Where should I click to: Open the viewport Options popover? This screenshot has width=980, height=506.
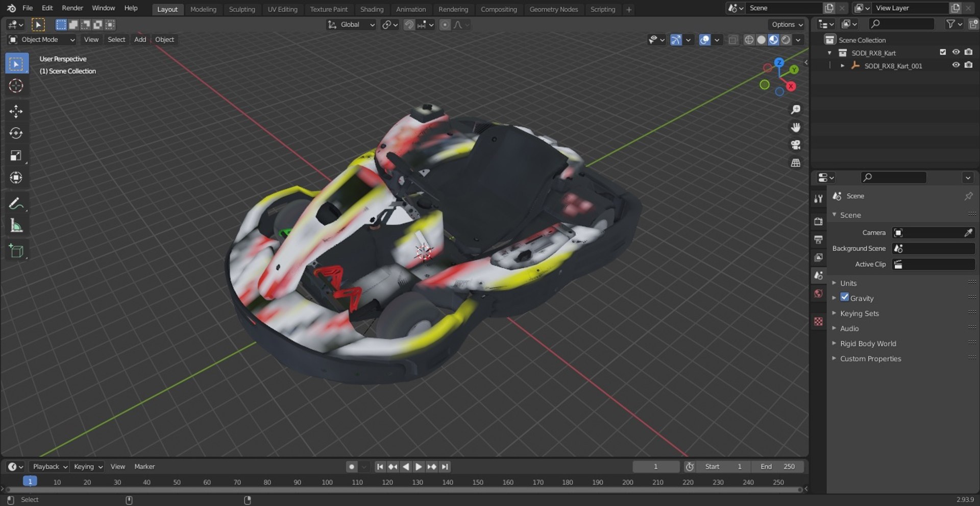tap(787, 25)
